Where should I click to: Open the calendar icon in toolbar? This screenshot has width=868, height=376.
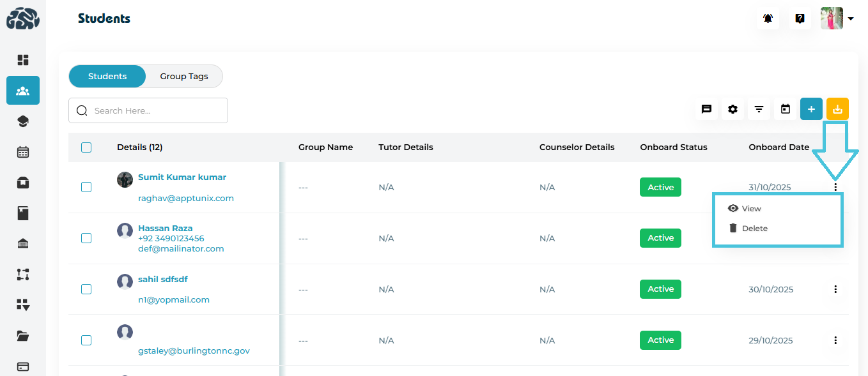pyautogui.click(x=786, y=109)
